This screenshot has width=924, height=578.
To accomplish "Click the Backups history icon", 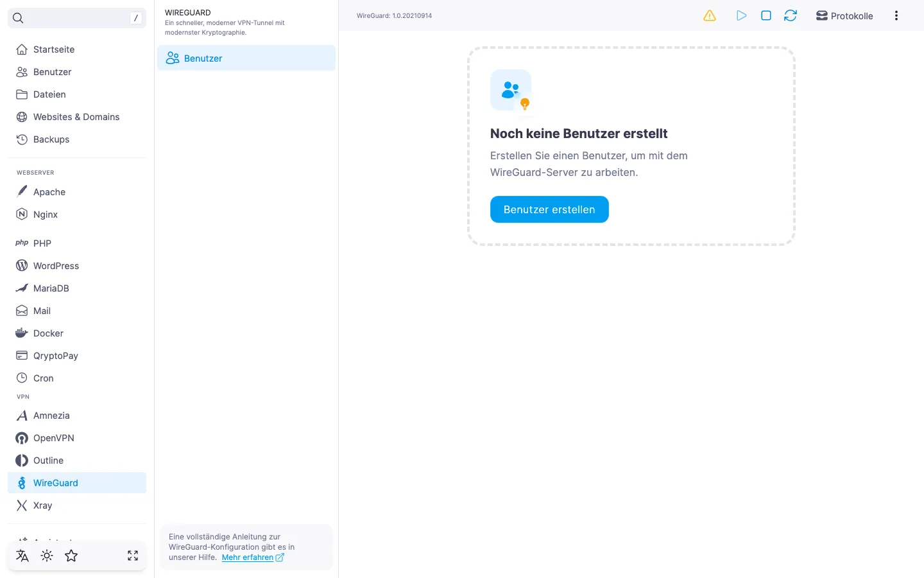I will (22, 139).
